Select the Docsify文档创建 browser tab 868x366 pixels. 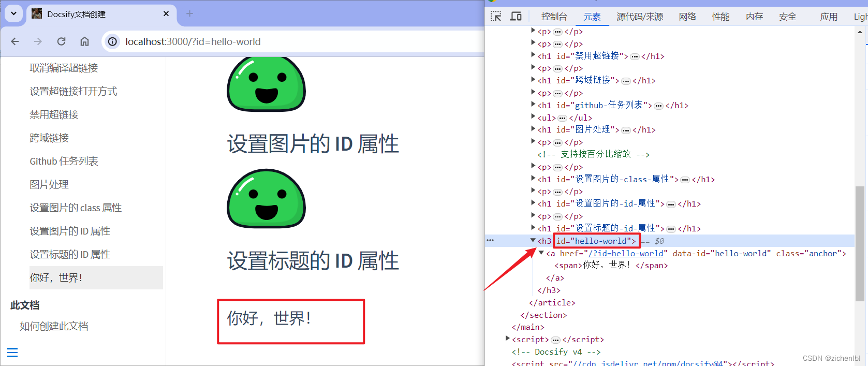click(101, 14)
